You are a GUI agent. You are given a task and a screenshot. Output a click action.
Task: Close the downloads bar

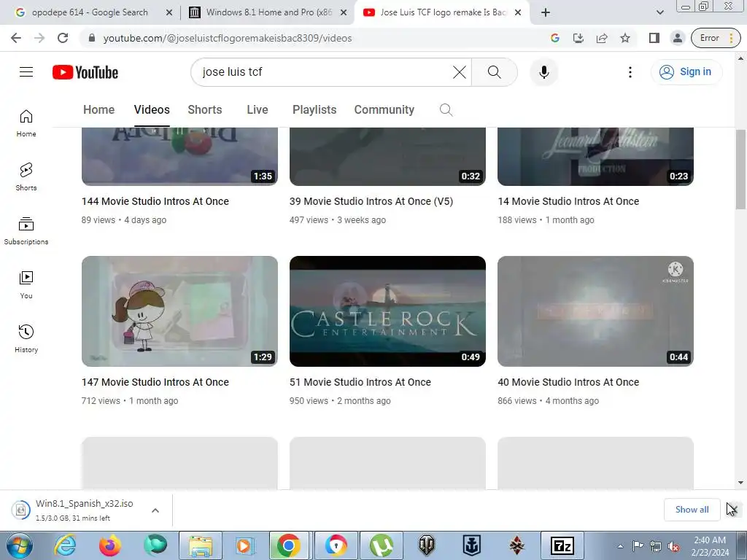[732, 510]
